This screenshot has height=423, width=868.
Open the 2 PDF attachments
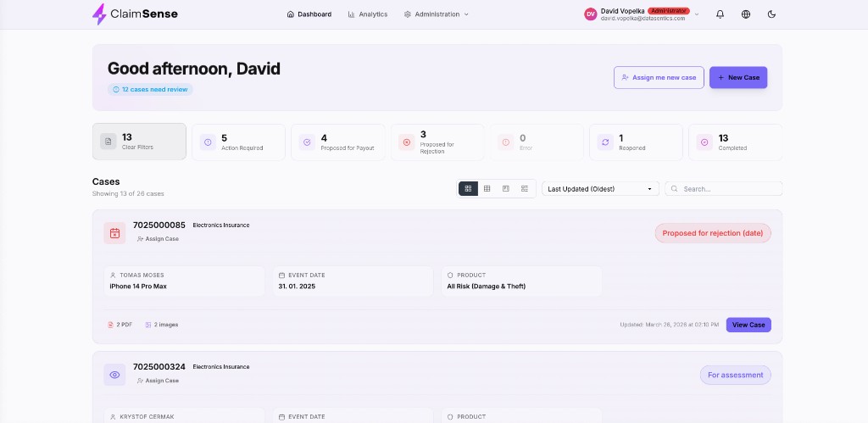click(x=120, y=325)
